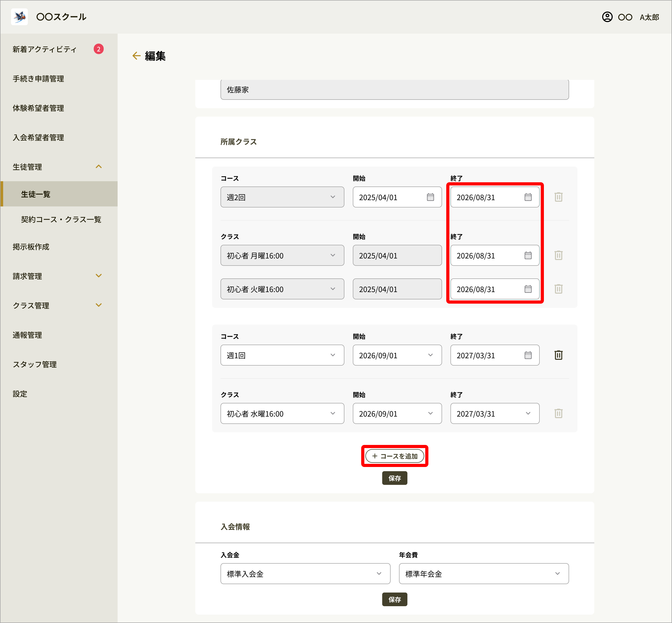Open the 初心者 月曜16:00 class dropdown

282,256
